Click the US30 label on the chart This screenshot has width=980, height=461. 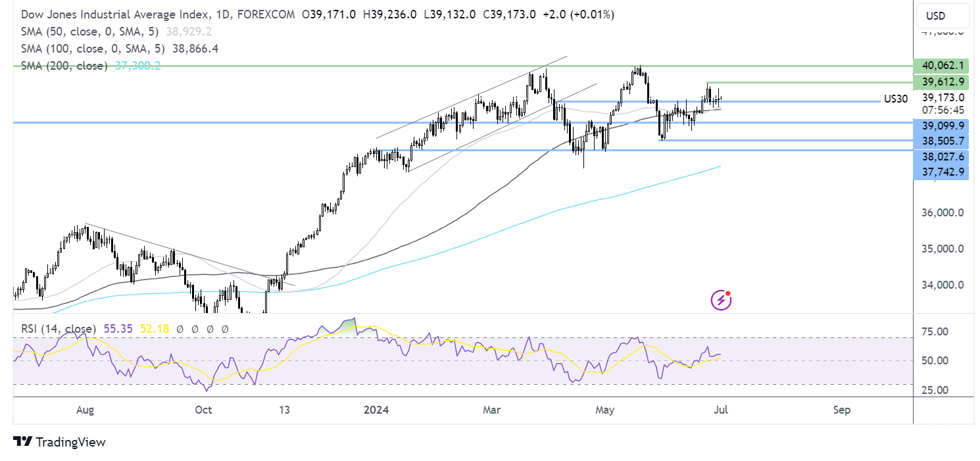point(895,99)
